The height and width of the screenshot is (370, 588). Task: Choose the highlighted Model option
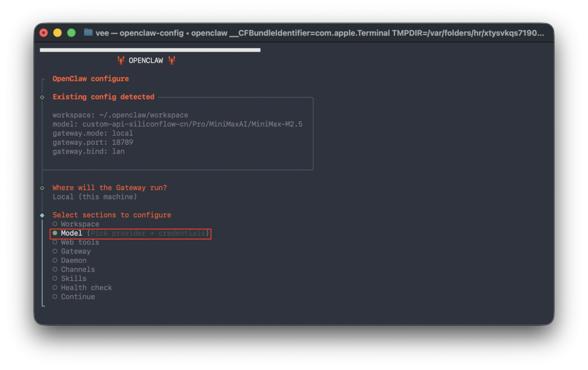(x=72, y=233)
